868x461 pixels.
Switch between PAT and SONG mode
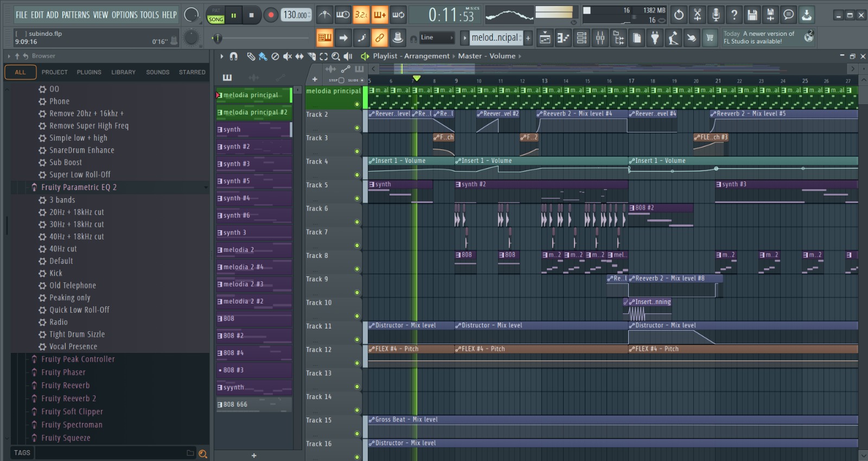[x=216, y=15]
